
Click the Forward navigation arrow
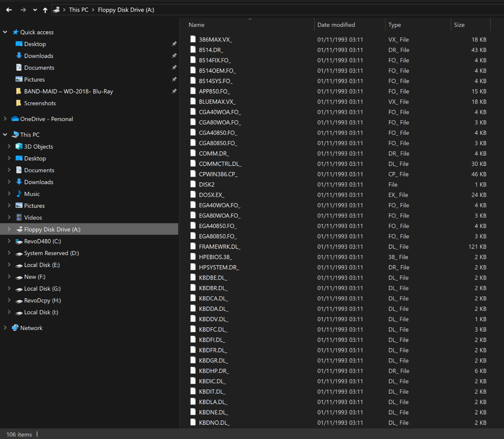23,10
